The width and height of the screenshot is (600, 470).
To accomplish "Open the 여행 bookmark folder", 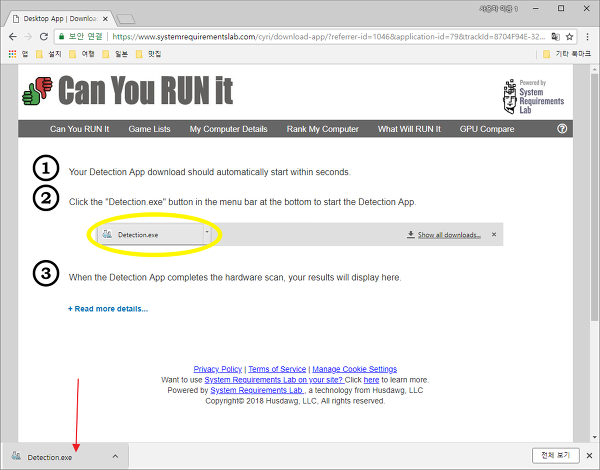I will [82, 54].
